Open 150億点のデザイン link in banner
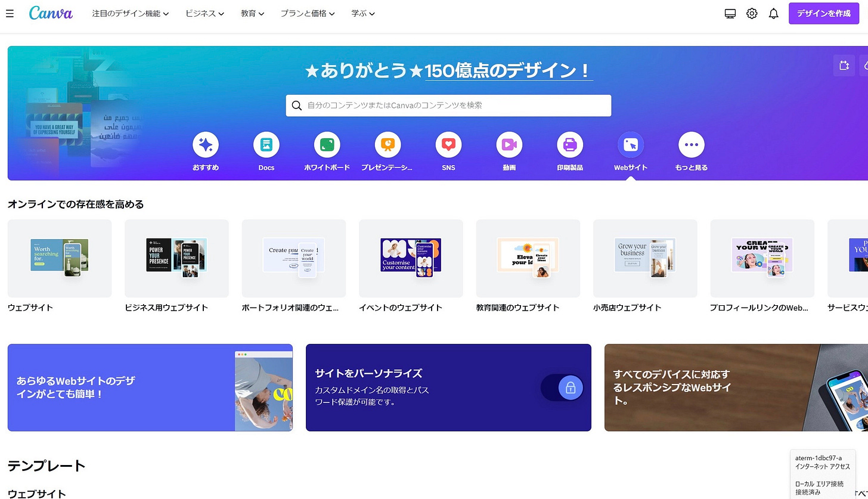The height and width of the screenshot is (499, 868). pyautogui.click(x=509, y=72)
